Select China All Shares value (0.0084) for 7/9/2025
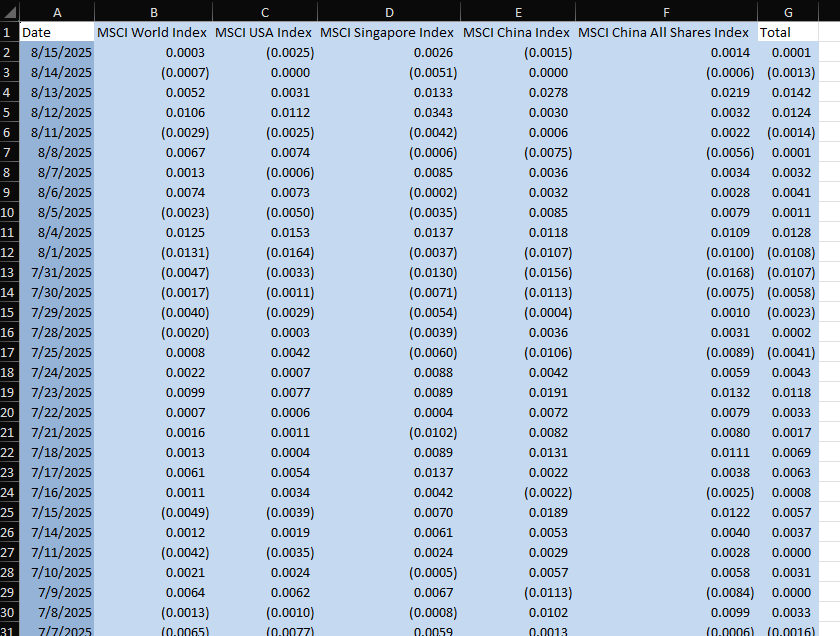The image size is (840, 636). 666,593
